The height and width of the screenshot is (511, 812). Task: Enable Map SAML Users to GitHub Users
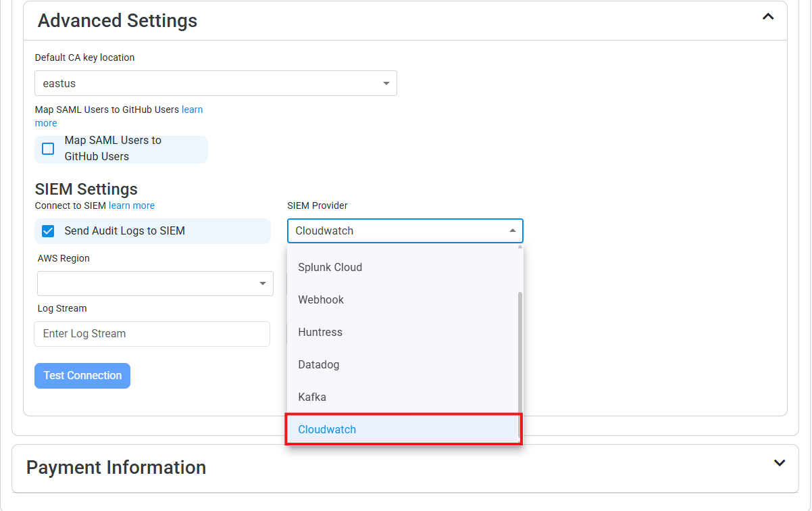tap(48, 149)
